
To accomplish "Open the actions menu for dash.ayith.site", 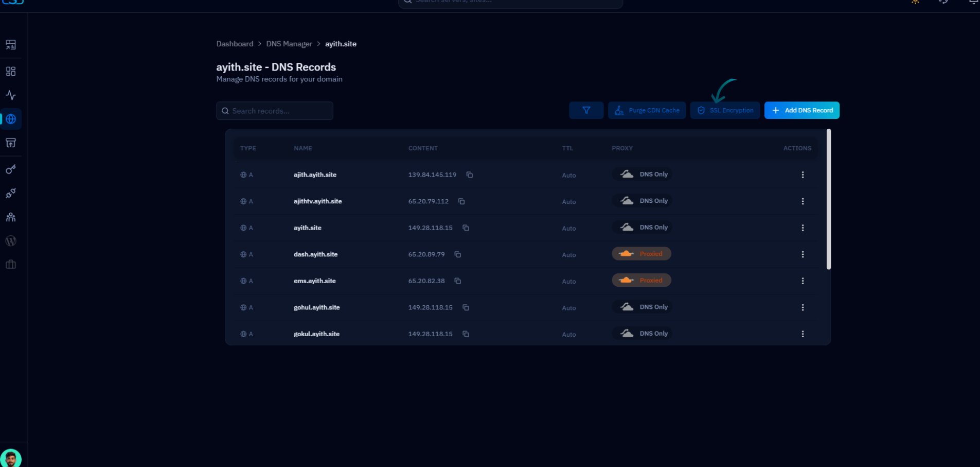I will click(803, 254).
